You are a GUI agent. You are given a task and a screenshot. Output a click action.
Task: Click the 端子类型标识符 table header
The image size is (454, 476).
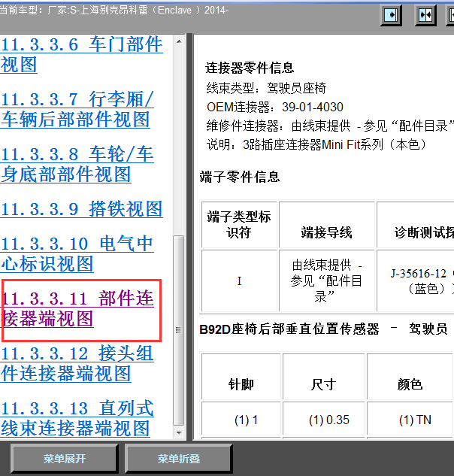239,225
